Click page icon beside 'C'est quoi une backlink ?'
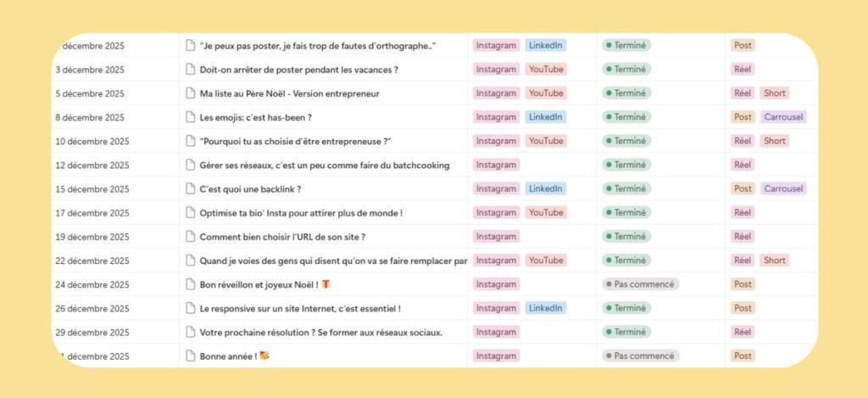 click(190, 188)
